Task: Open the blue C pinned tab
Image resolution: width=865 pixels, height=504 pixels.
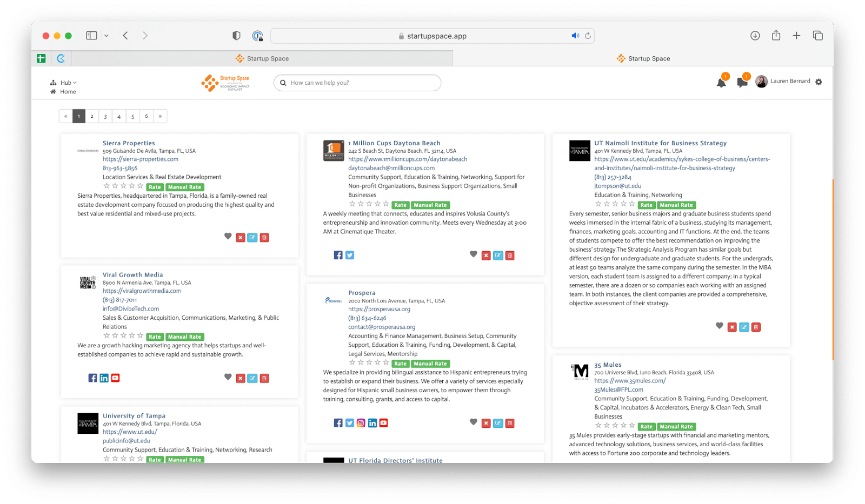Action: click(61, 58)
